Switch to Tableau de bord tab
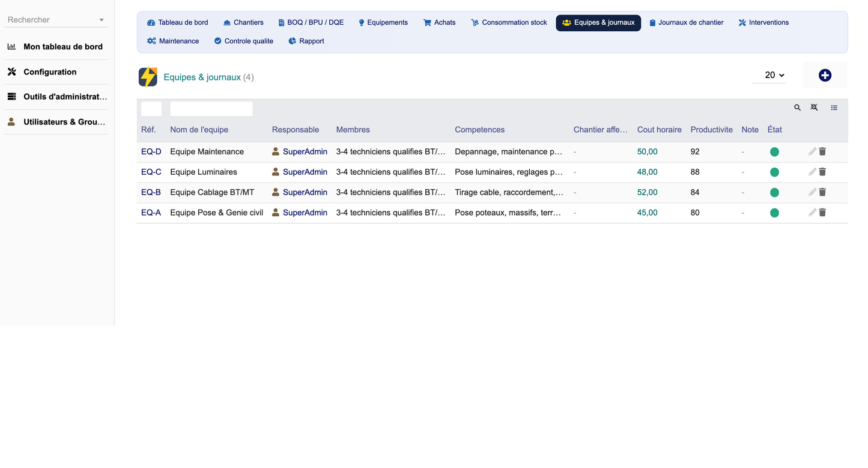Image resolution: width=868 pixels, height=468 pixels. tap(178, 22)
